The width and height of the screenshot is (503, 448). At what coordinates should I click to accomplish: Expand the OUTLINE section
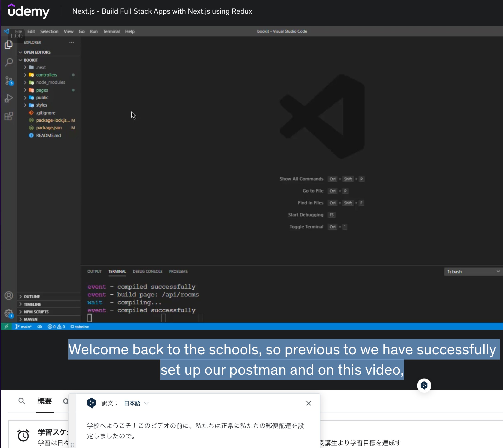point(32,296)
